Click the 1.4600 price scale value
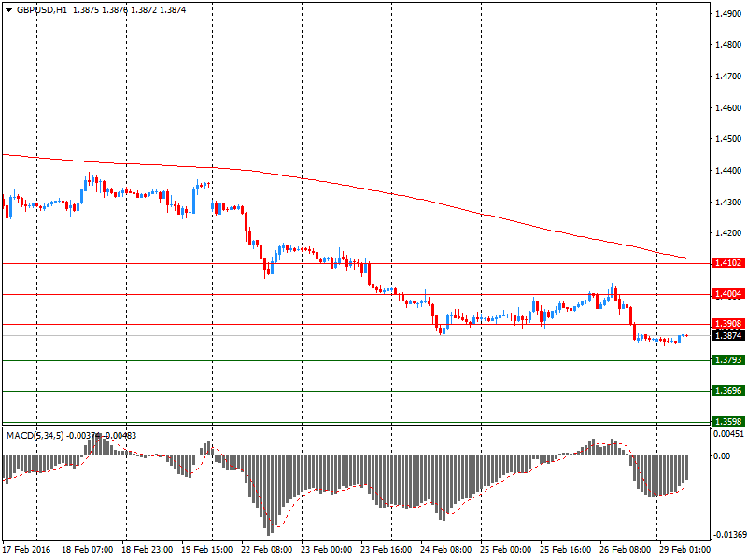The width and height of the screenshot is (747, 560). point(728,108)
